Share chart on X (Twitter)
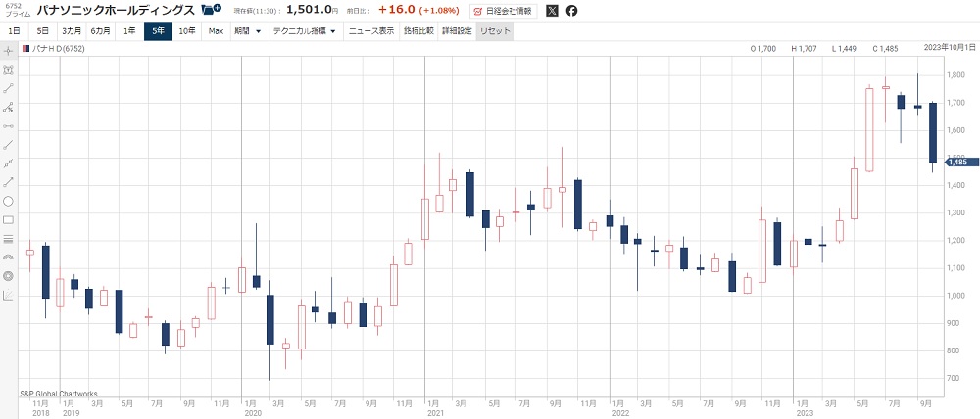The image size is (980, 419). pos(552,11)
